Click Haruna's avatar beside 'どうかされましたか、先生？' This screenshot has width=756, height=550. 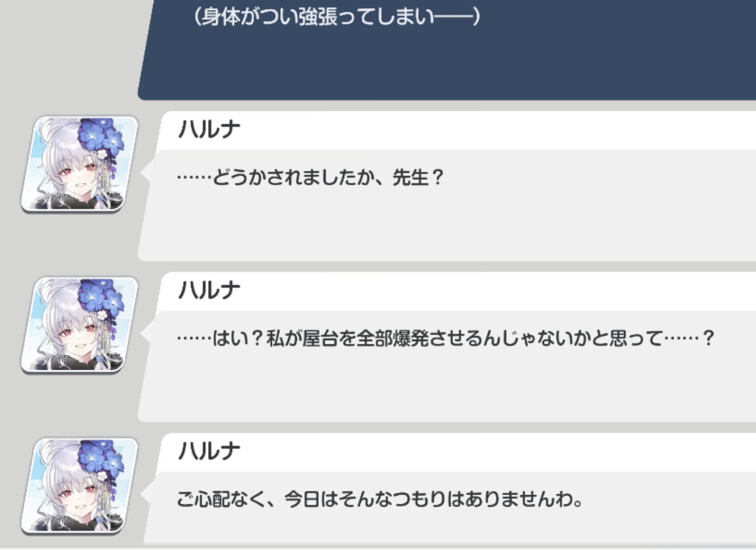point(79,164)
